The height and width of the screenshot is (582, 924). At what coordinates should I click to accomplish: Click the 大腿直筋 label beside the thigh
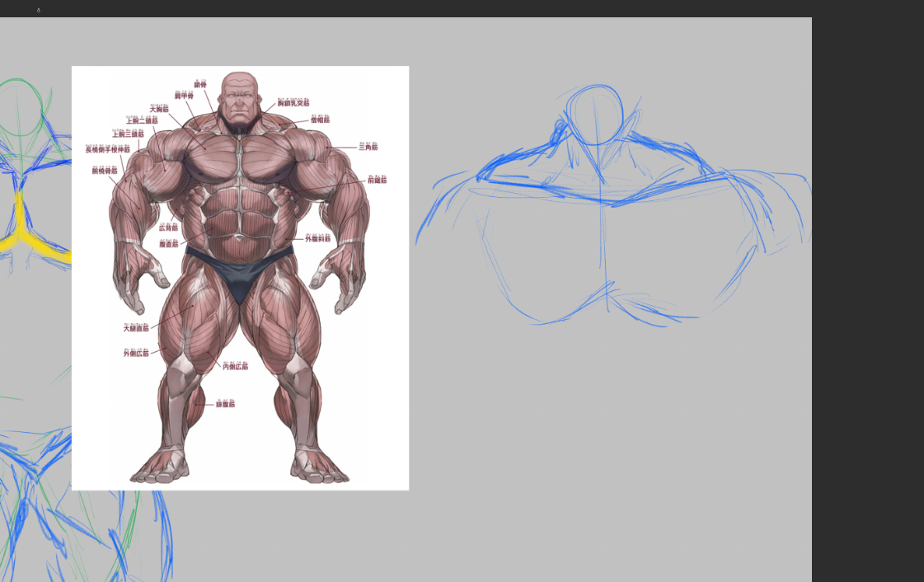[137, 328]
